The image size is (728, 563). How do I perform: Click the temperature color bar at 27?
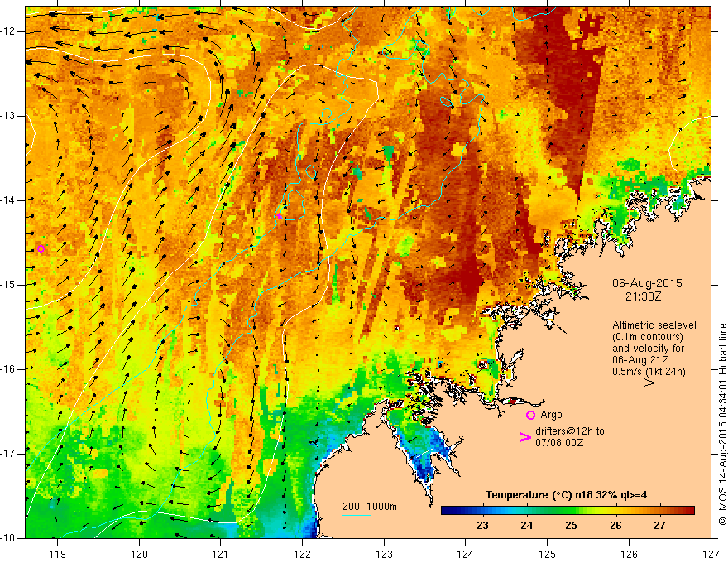point(660,511)
